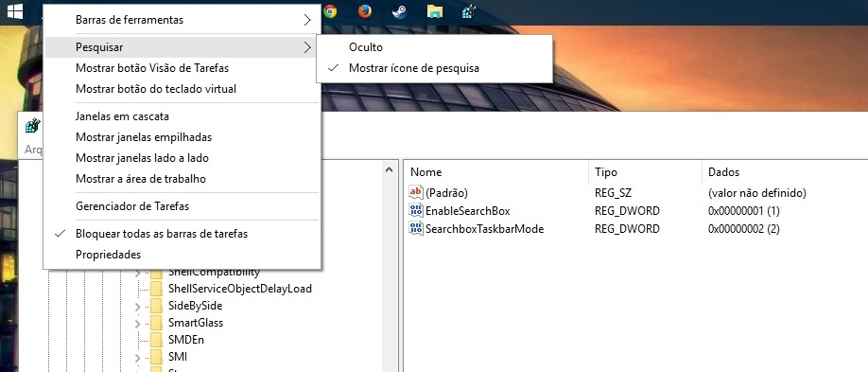Click REG_DWORD type of EnableSearchBox row
868x372 pixels.
coord(627,211)
